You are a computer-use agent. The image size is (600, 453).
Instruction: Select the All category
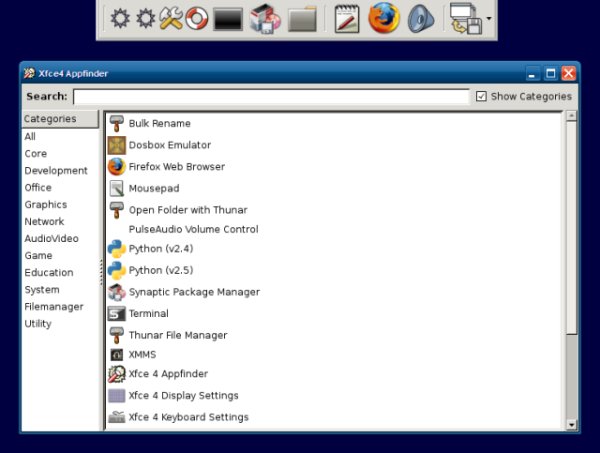[30, 137]
